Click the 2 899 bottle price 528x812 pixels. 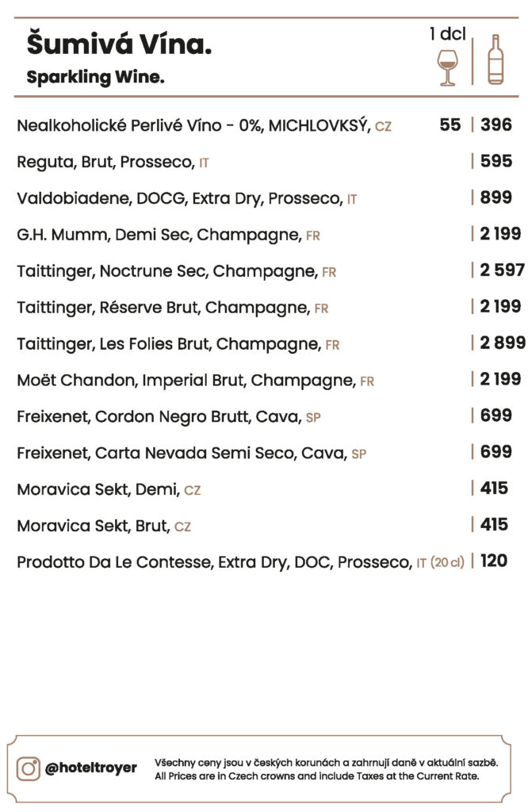[503, 343]
